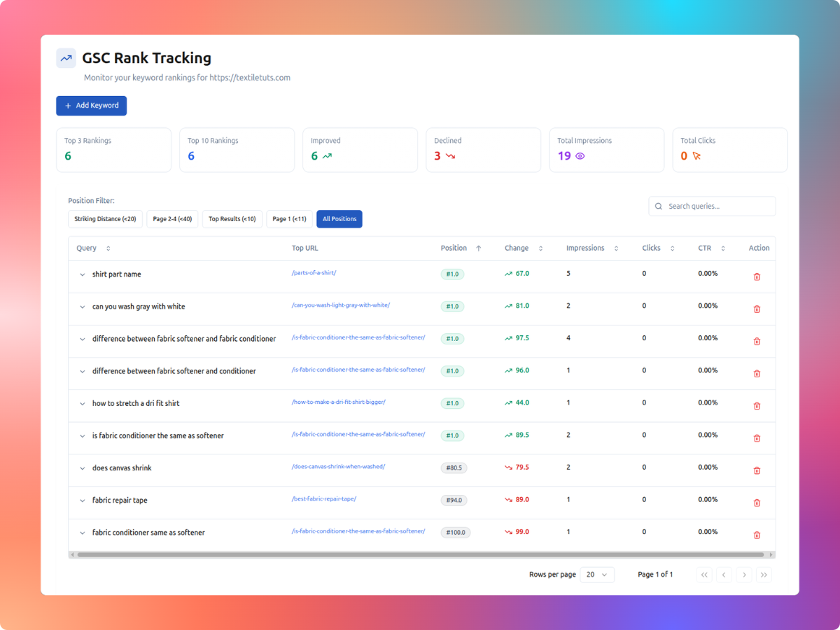Click the Top 10 Rankings card

[237, 150]
